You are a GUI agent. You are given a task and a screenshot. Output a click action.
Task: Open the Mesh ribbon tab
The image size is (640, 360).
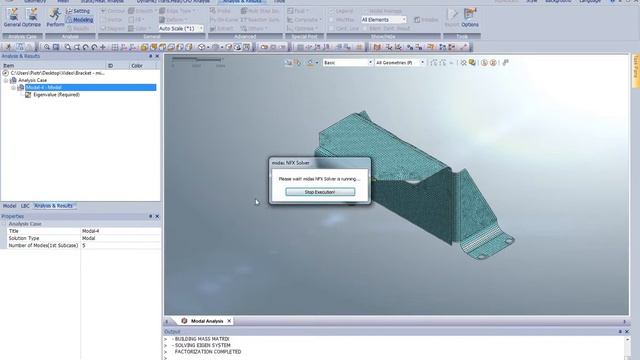[x=63, y=2]
